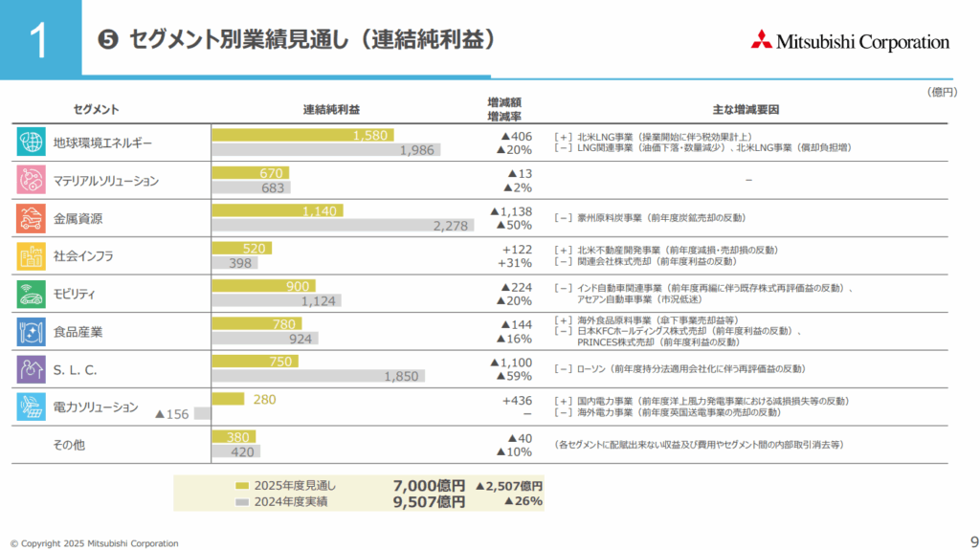Click the gray 683 bar

(252, 187)
